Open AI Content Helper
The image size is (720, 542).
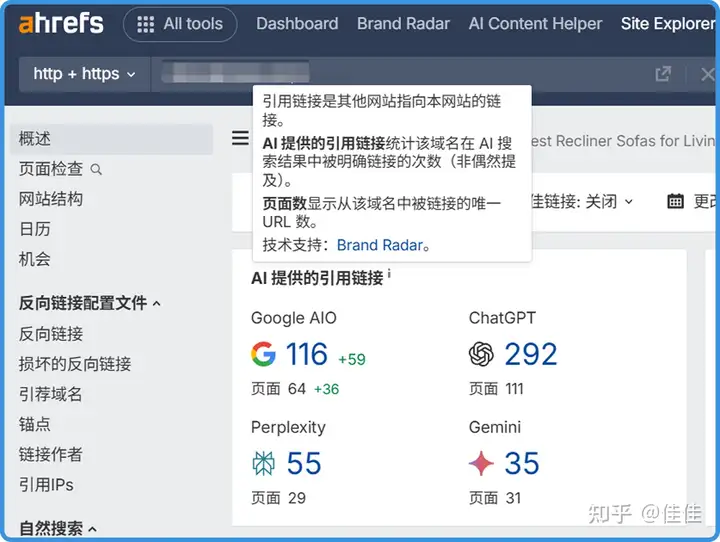[535, 23]
